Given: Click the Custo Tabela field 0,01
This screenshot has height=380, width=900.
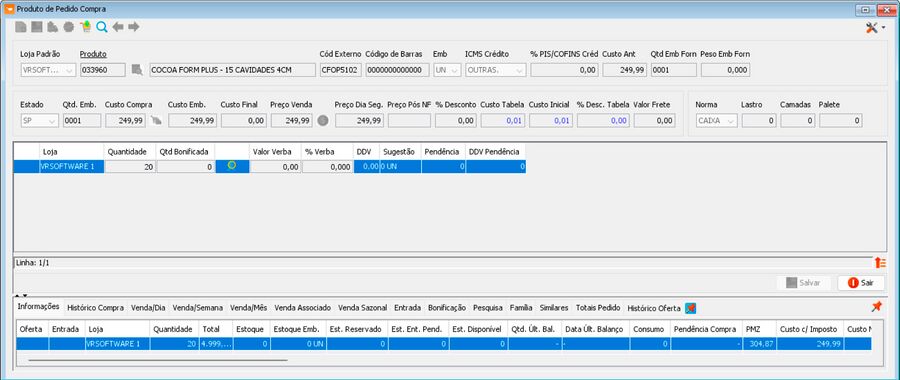Looking at the screenshot, I should coord(503,121).
